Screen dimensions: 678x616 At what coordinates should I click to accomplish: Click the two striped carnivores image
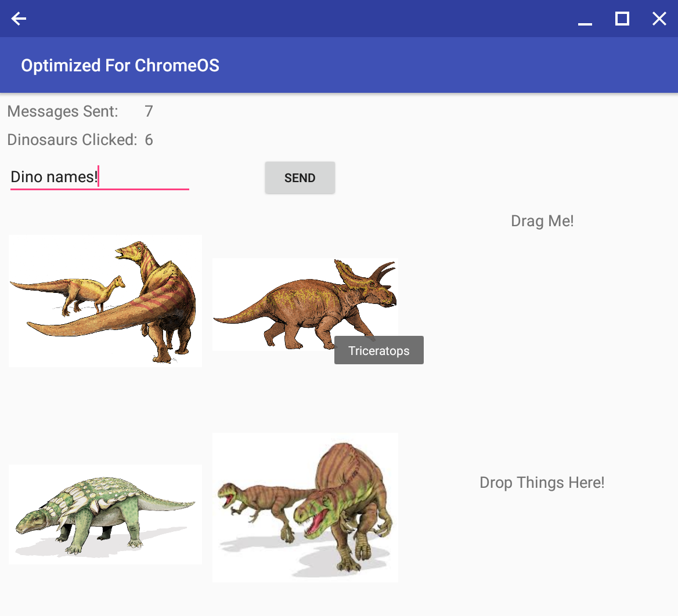point(305,507)
